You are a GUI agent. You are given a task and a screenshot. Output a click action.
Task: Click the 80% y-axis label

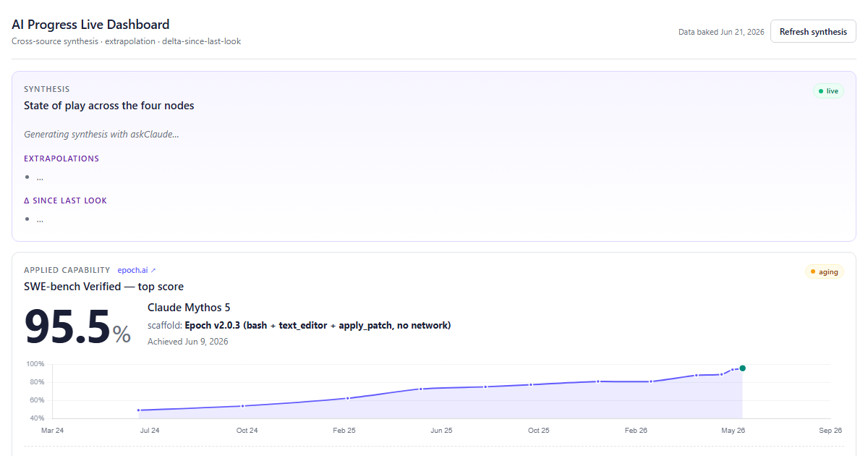(37, 382)
